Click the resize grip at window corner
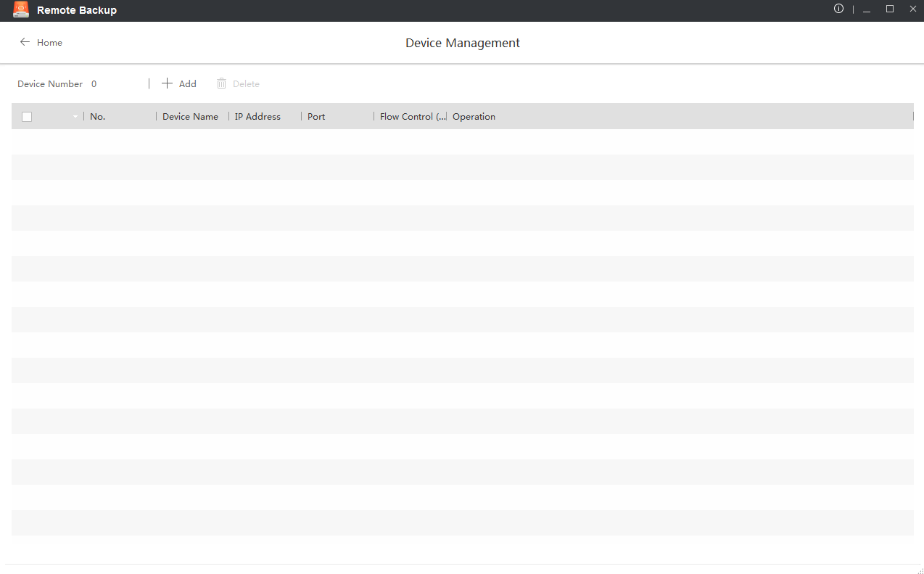 (919, 570)
